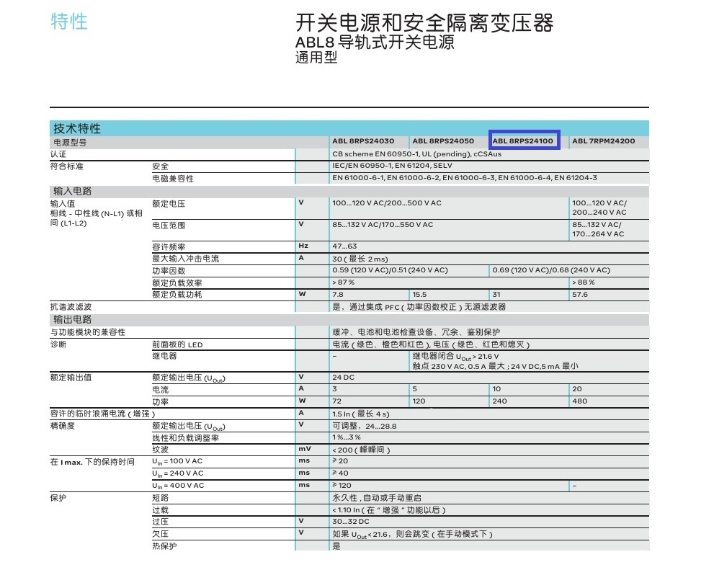Select '继电器闭合 UOut > 21.6 V' text
This screenshot has height=588, width=714.
pos(455,357)
